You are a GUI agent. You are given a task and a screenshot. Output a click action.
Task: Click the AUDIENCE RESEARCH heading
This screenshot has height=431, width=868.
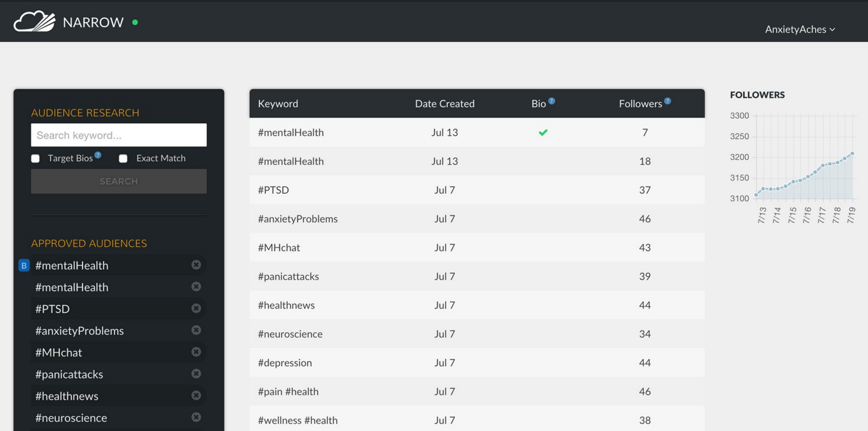[85, 113]
